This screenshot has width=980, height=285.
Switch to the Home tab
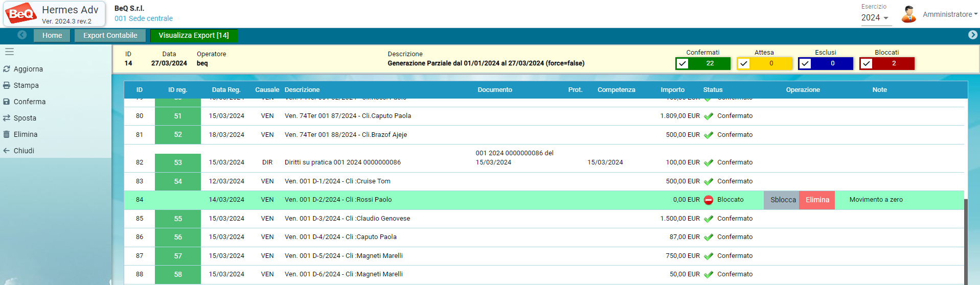(52, 35)
